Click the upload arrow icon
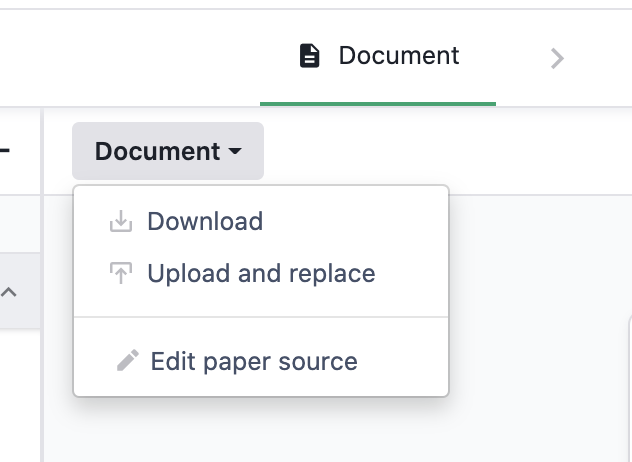This screenshot has height=462, width=632. [x=121, y=273]
